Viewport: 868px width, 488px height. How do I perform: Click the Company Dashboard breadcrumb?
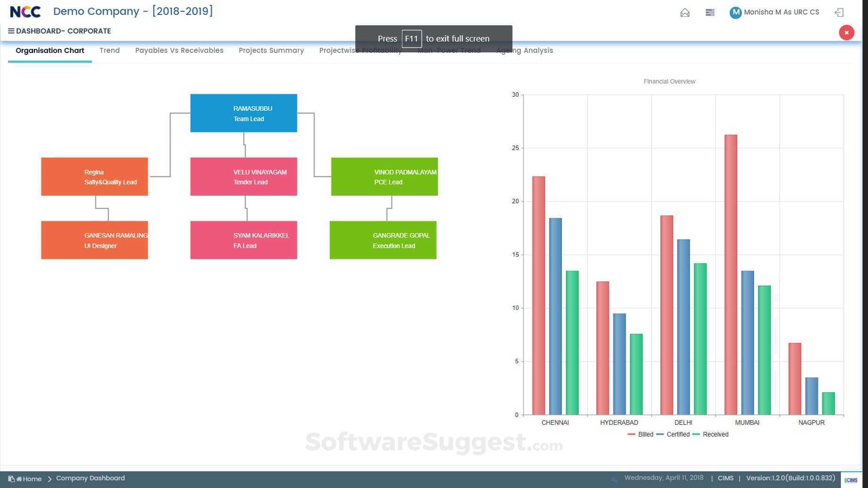(91, 478)
